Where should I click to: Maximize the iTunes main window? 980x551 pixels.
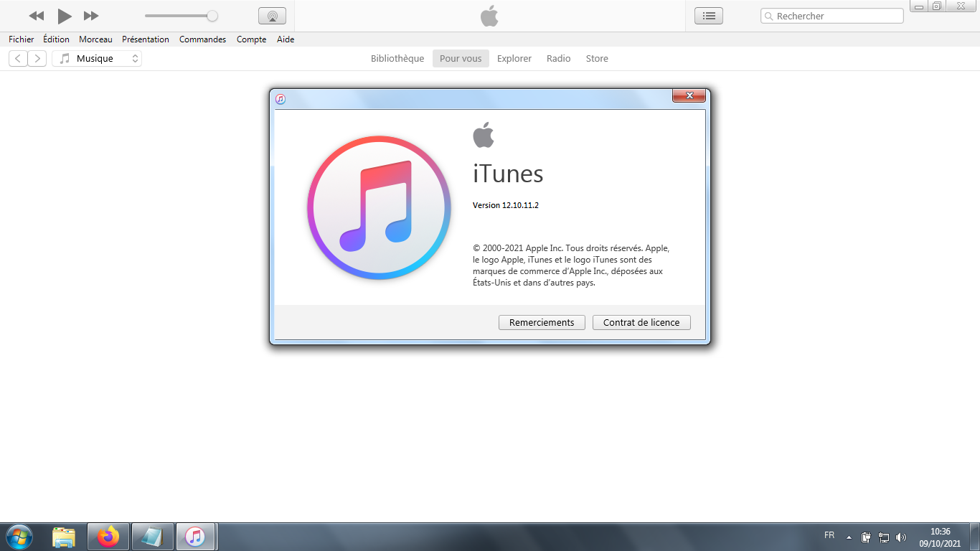pos(937,6)
